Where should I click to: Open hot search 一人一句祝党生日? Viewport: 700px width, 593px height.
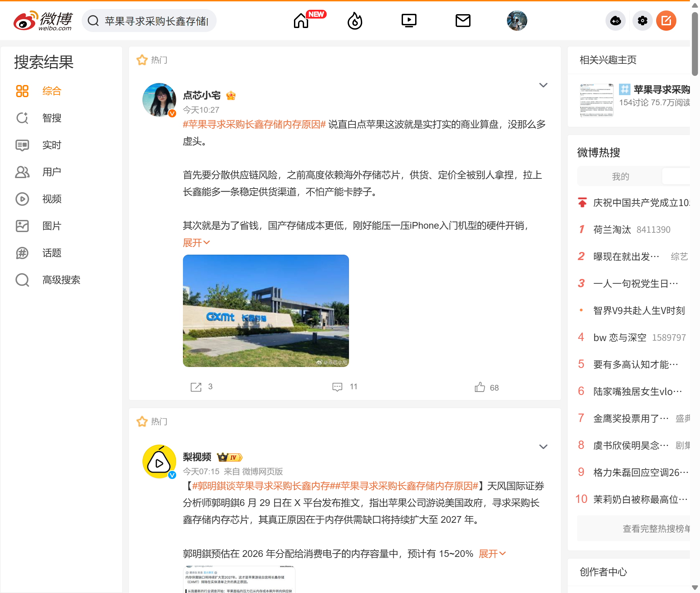[x=636, y=284]
